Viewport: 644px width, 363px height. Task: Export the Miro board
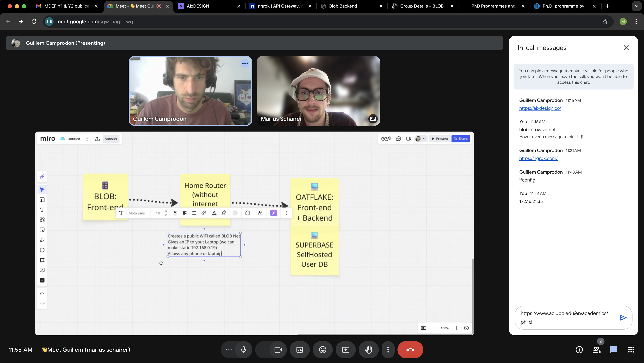pyautogui.click(x=97, y=139)
